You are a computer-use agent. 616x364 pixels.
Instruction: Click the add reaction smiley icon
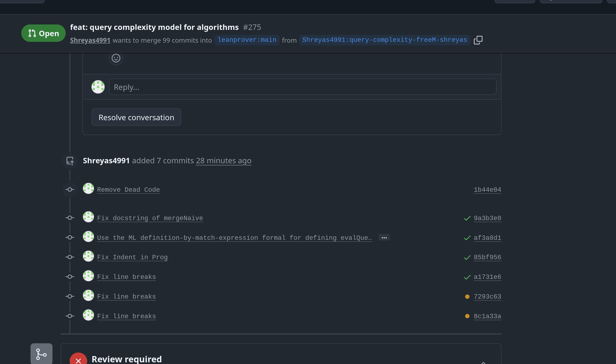tap(116, 58)
